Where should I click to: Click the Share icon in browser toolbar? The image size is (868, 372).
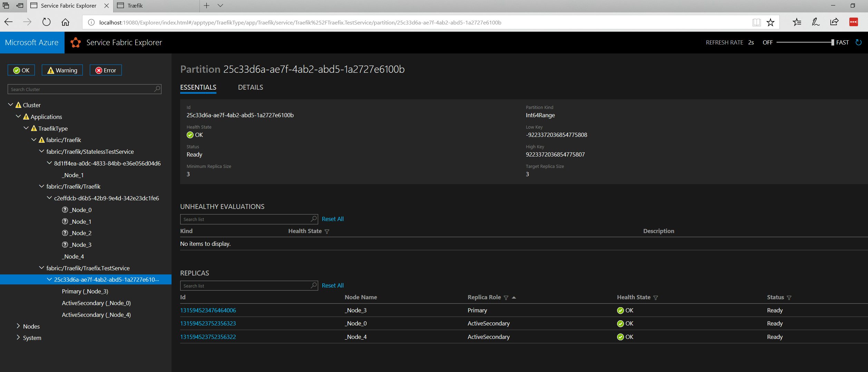coord(835,22)
